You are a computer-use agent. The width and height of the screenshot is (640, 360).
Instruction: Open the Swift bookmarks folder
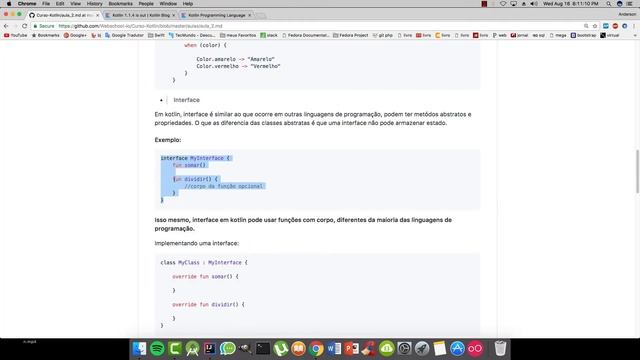click(x=156, y=36)
